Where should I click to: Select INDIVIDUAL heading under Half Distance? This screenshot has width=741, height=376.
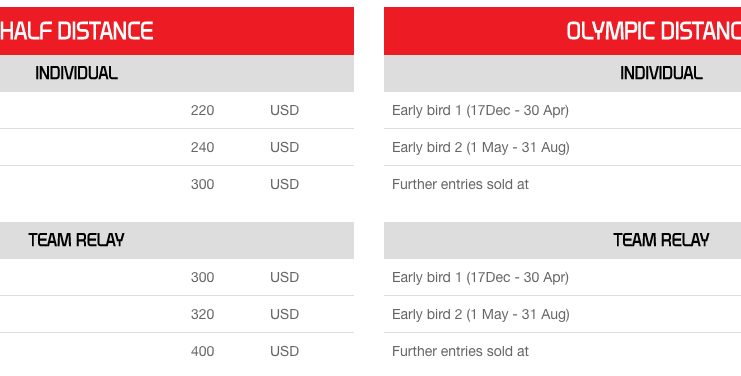77,73
